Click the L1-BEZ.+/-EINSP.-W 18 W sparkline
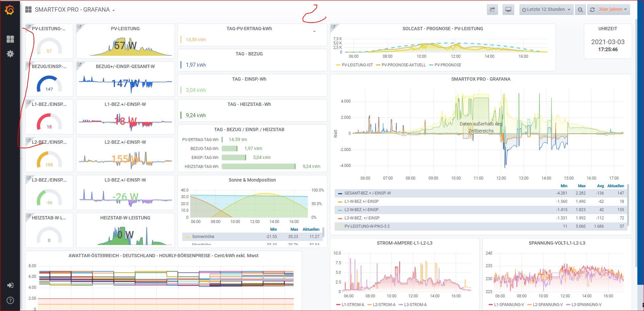Screen dimensions: 644x311 125,121
